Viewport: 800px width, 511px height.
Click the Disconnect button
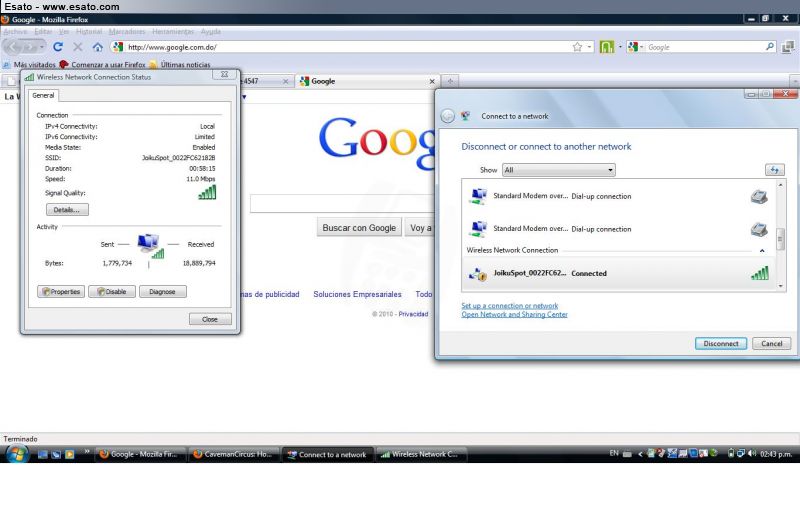(720, 343)
